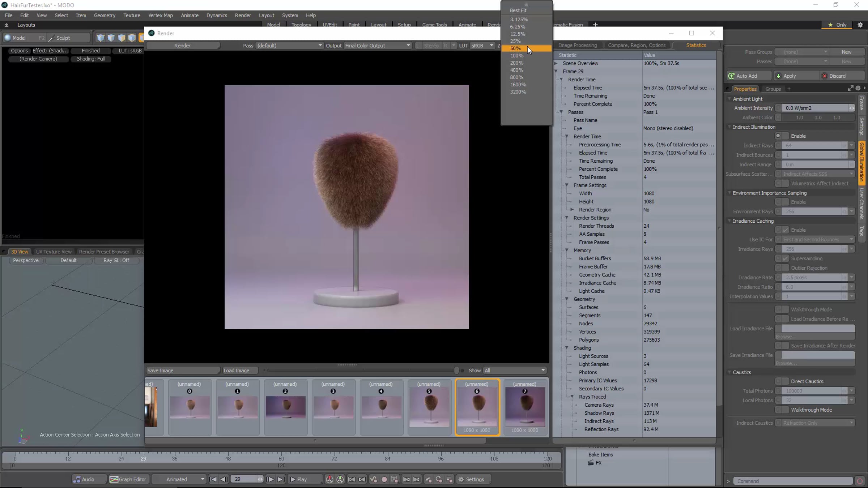Open the Animated key mode dropdown
Image resolution: width=868 pixels, height=488 pixels.
(x=179, y=479)
